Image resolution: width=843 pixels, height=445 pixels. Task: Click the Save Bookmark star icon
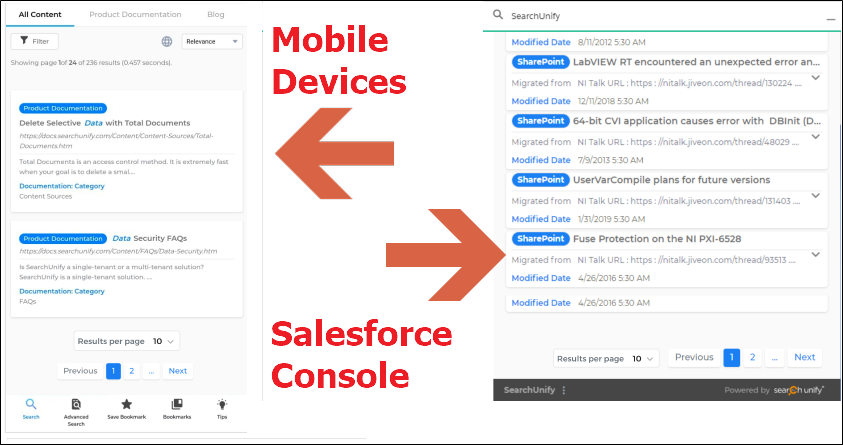tap(127, 404)
